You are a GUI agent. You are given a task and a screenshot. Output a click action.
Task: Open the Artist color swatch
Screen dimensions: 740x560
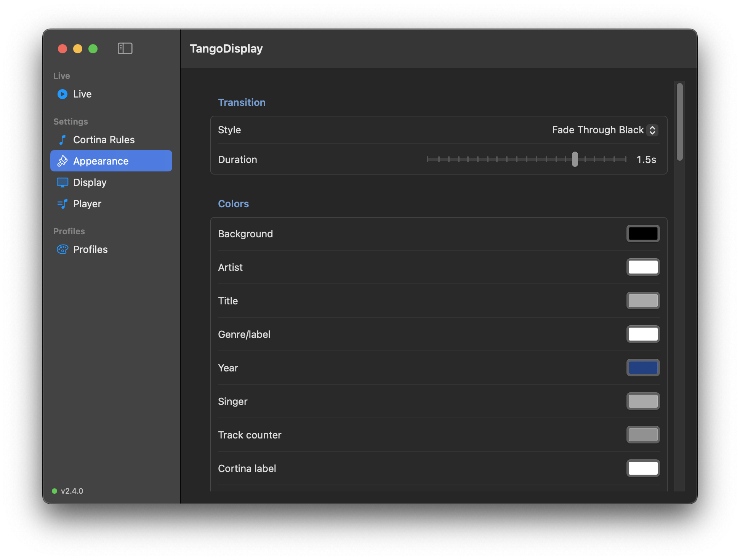click(643, 267)
